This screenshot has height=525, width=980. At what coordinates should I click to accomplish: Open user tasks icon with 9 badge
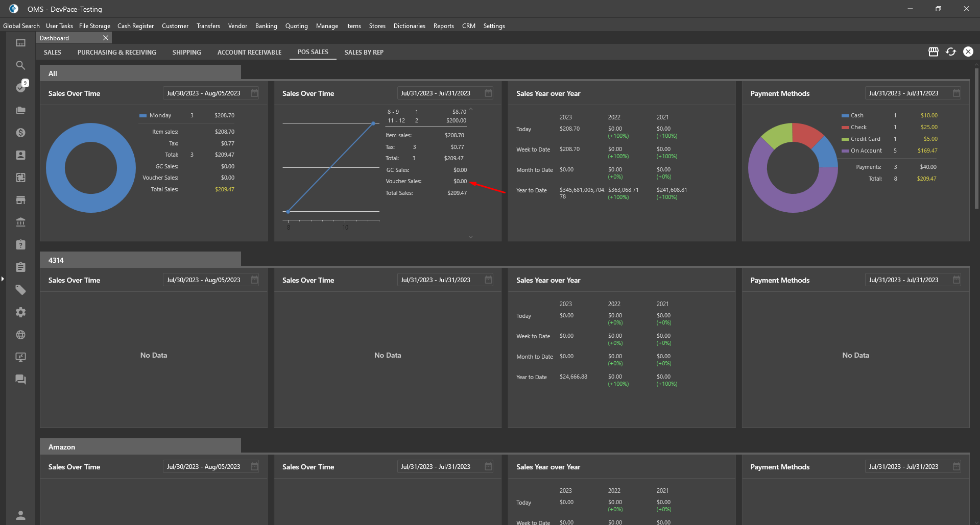(x=21, y=87)
